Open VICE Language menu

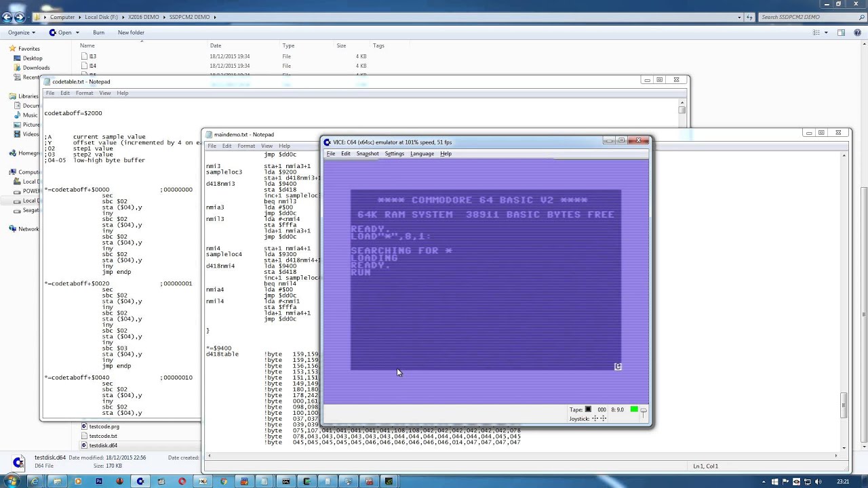[422, 154]
